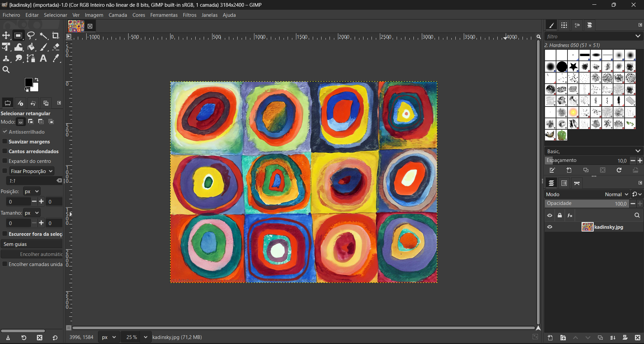
Task: Select the Text tool
Action: 43,58
